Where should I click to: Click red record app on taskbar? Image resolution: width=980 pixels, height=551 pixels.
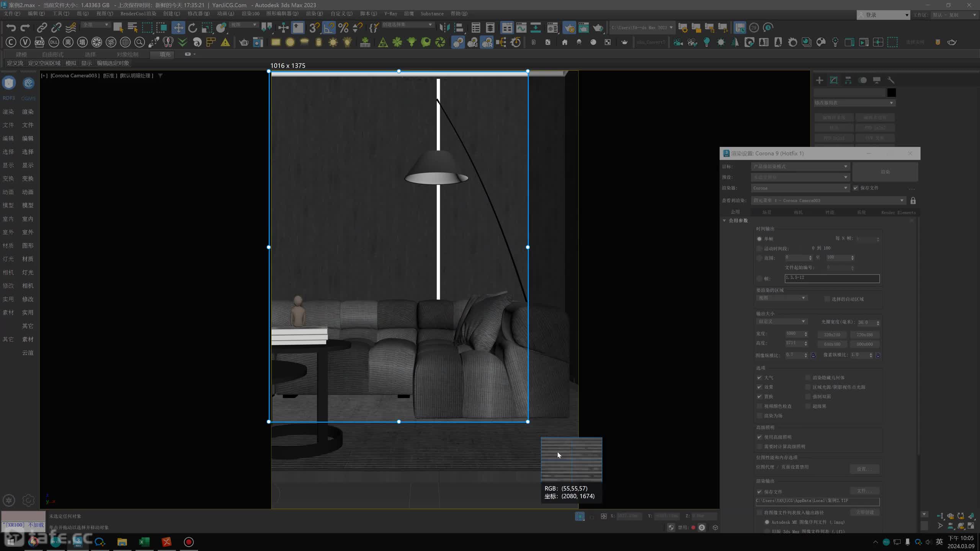click(189, 542)
